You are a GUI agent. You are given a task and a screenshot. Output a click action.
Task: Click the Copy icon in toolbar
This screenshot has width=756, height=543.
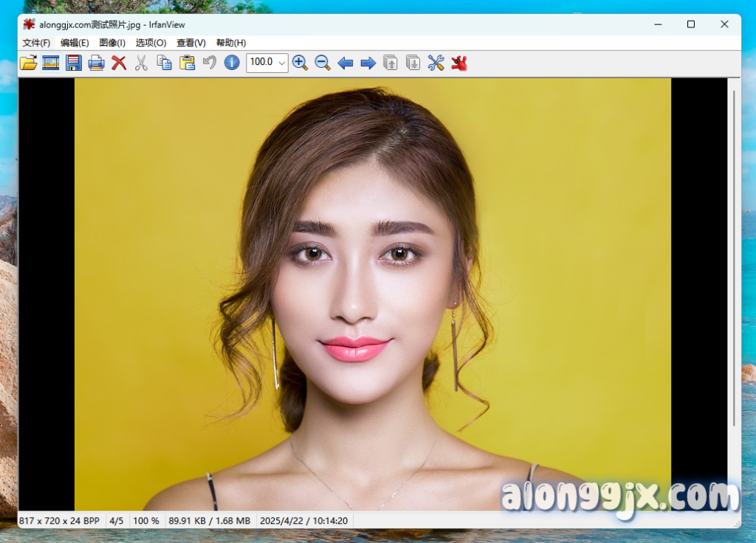pyautogui.click(x=164, y=63)
